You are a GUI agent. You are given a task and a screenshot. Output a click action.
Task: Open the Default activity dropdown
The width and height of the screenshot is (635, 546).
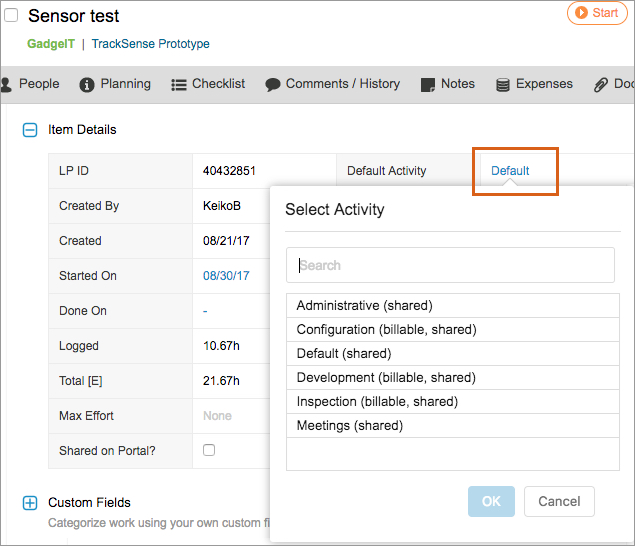(510, 171)
